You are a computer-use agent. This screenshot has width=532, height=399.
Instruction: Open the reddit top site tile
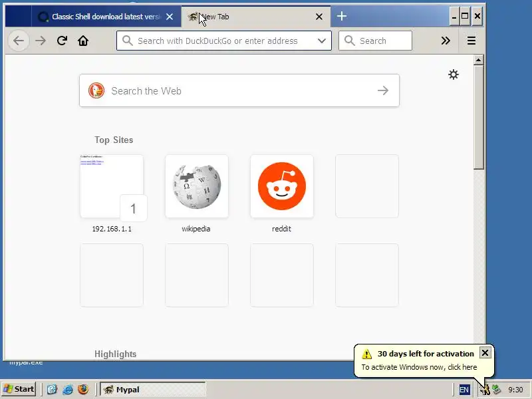tap(281, 186)
